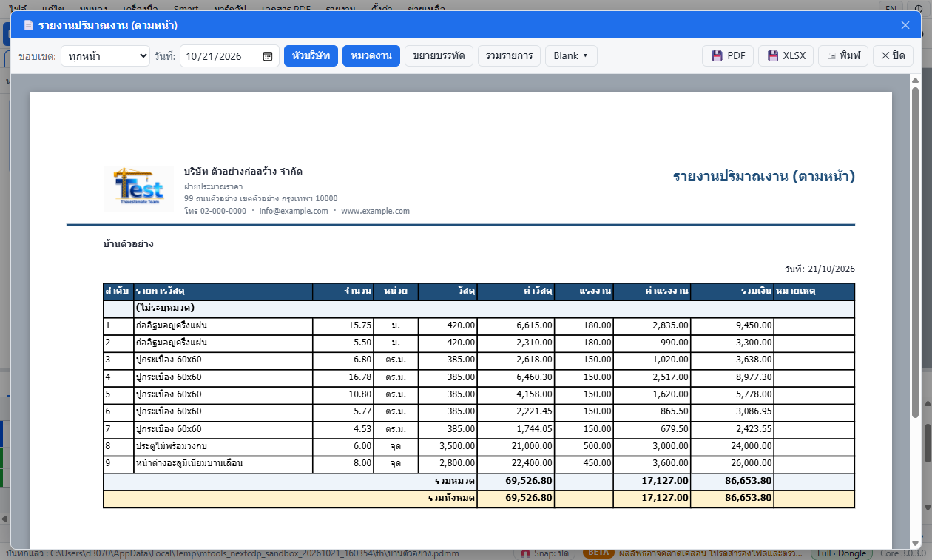Click the รวมเงิน column header
This screenshot has height=560, width=932.
coord(732,291)
